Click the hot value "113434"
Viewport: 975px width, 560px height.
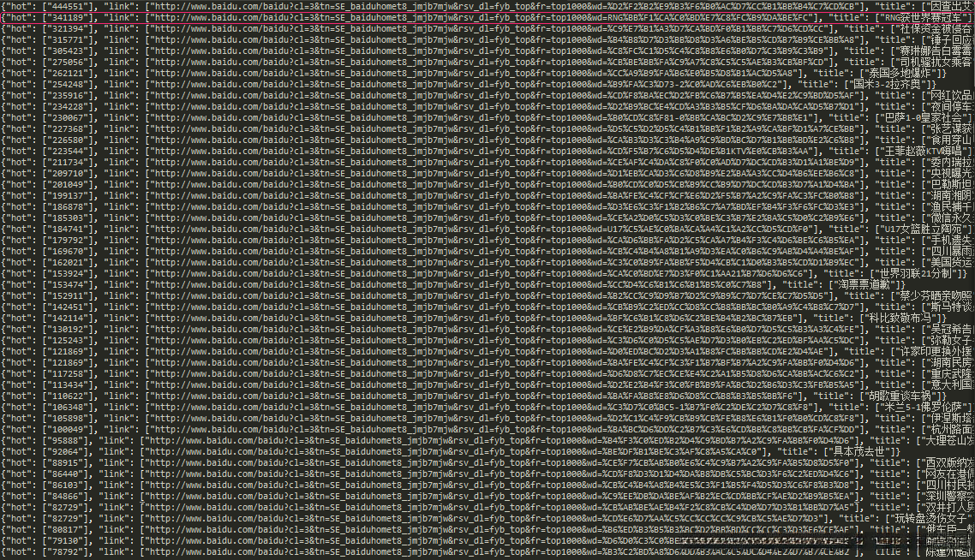pos(69,384)
